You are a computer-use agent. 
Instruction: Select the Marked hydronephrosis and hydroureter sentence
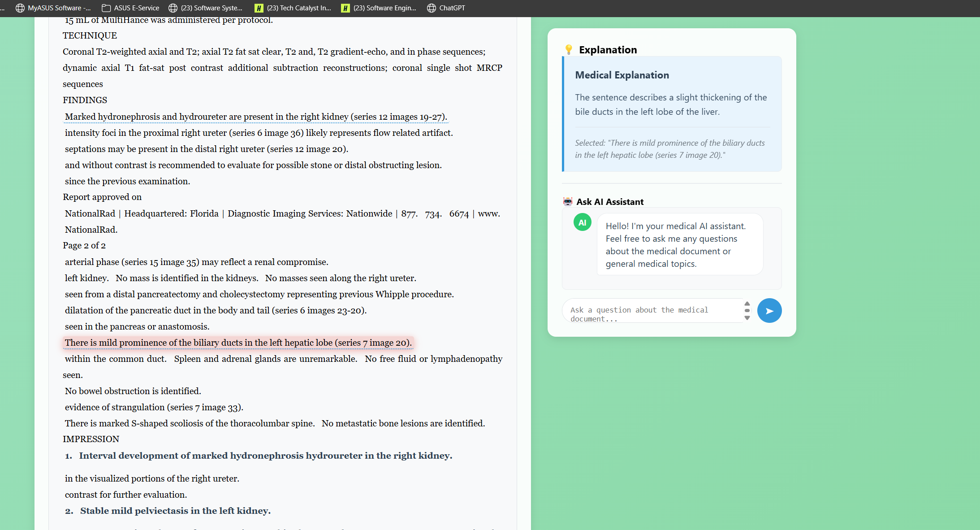[x=255, y=117]
